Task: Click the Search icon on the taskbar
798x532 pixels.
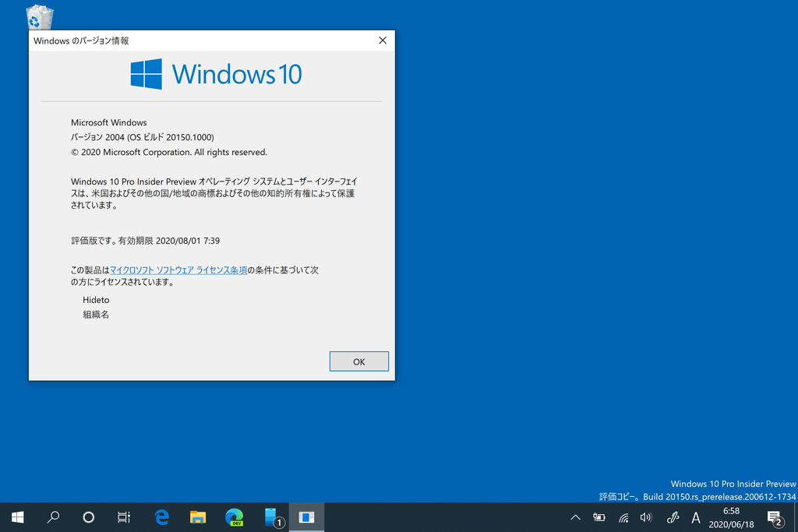Action: point(53,517)
